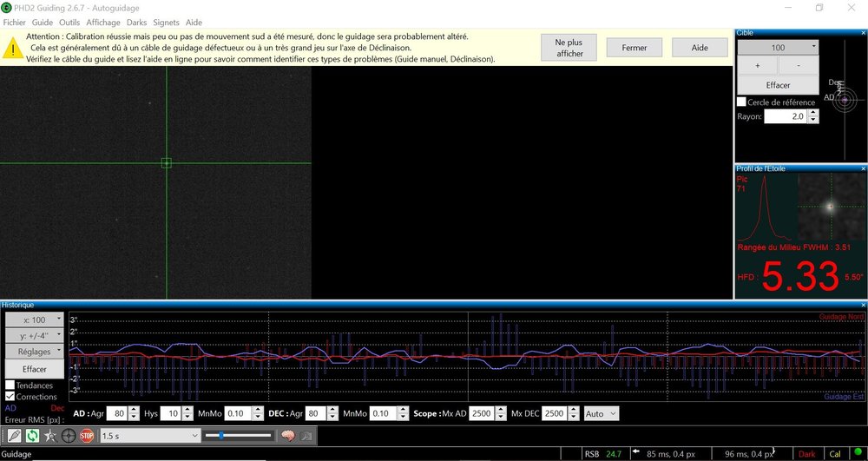This screenshot has height=461, width=868.
Task: Open the Signets menu
Action: 166,22
